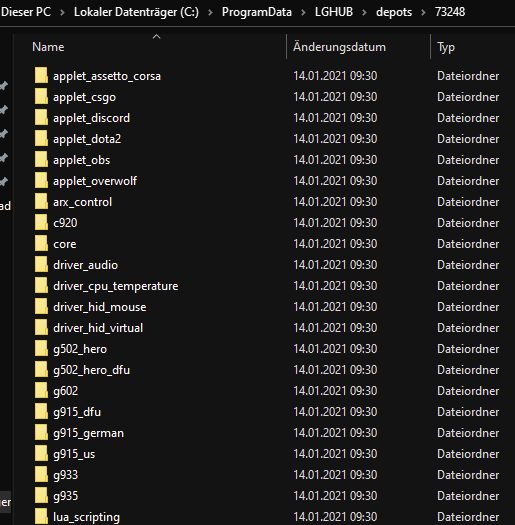
Task: Click the g502_hero_dfu folder icon
Action: point(41,370)
